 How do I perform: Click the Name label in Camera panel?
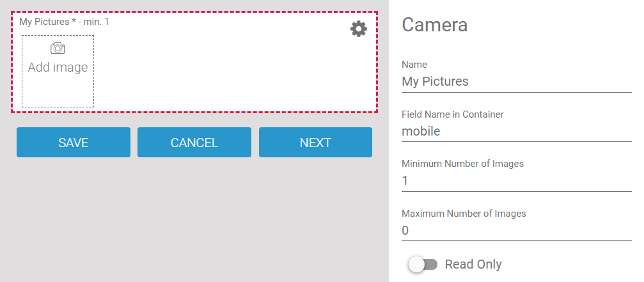[x=414, y=65]
